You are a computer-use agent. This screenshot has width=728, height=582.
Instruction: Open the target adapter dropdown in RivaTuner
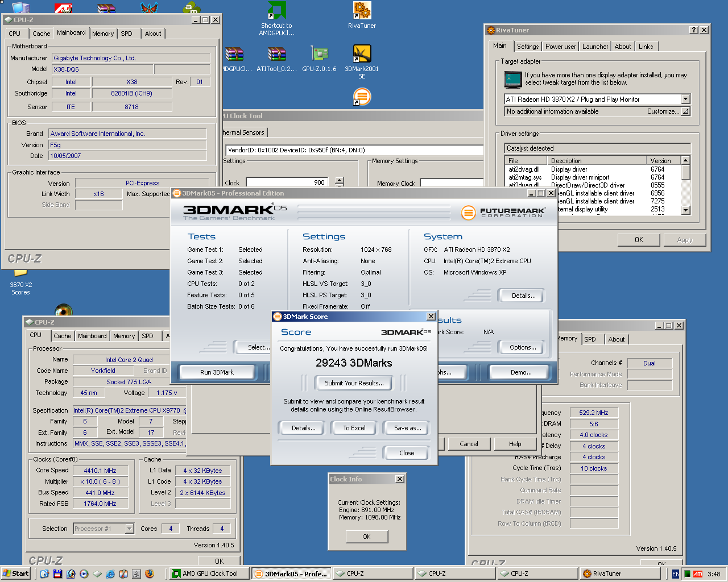(685, 99)
